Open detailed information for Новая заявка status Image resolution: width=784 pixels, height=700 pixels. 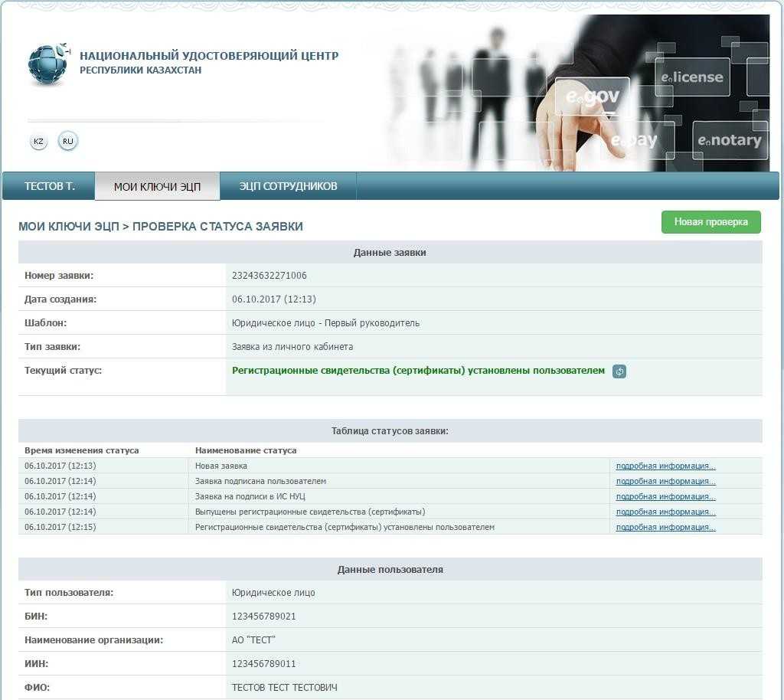[x=665, y=466]
